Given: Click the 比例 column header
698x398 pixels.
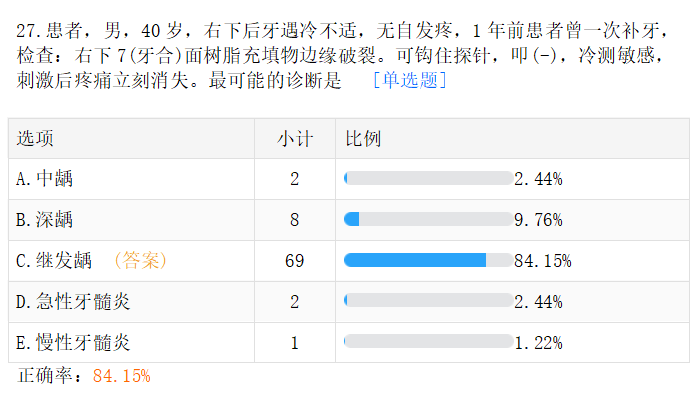Looking at the screenshot, I should 363,138.
